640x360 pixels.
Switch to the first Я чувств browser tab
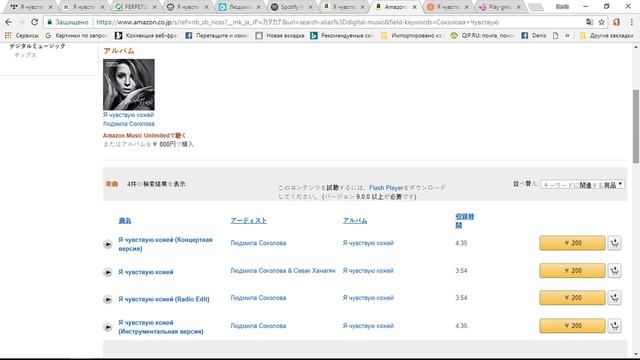[x=31, y=7]
